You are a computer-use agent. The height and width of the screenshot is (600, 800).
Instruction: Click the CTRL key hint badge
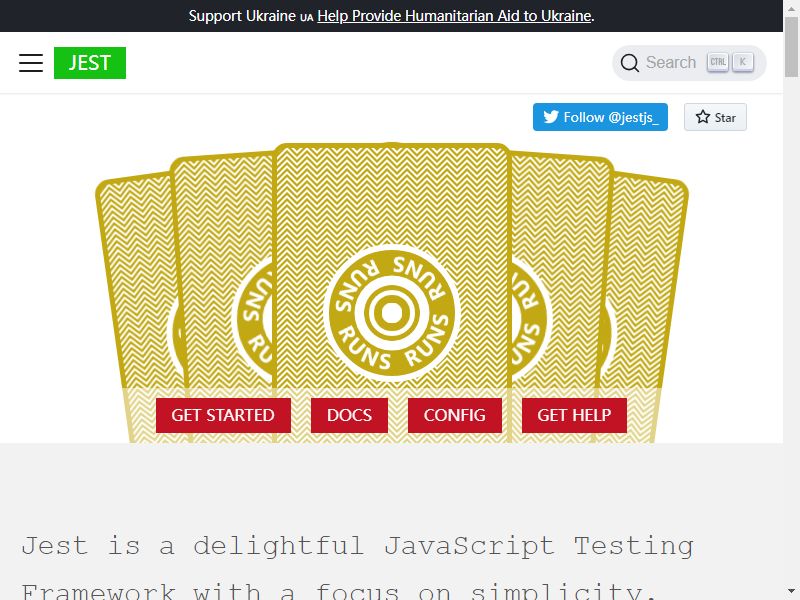[717, 62]
